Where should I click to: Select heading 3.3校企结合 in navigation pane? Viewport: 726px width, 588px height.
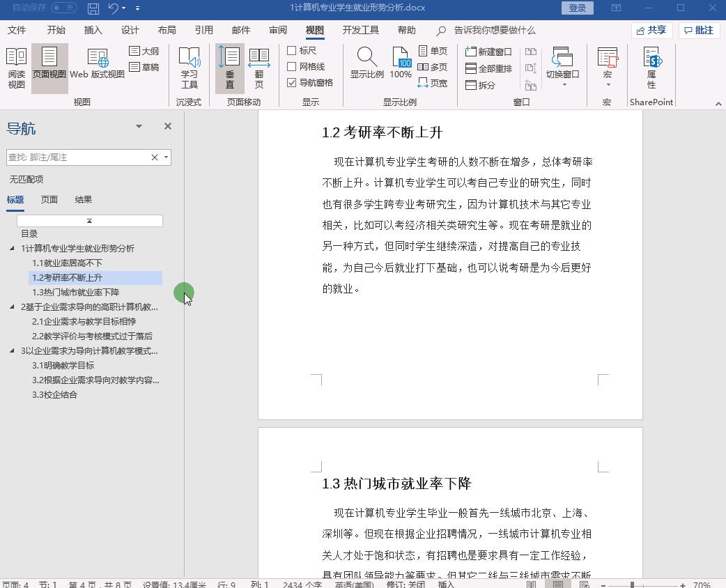click(55, 394)
